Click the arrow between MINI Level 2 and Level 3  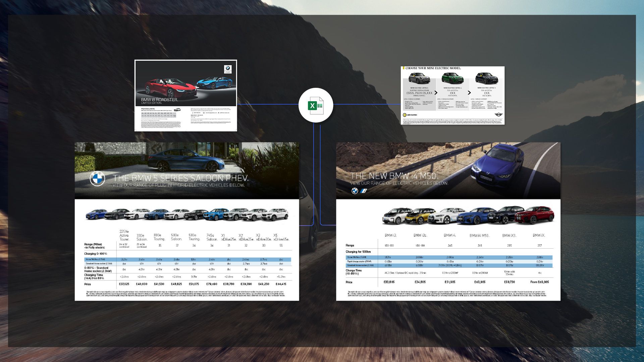tap(469, 93)
